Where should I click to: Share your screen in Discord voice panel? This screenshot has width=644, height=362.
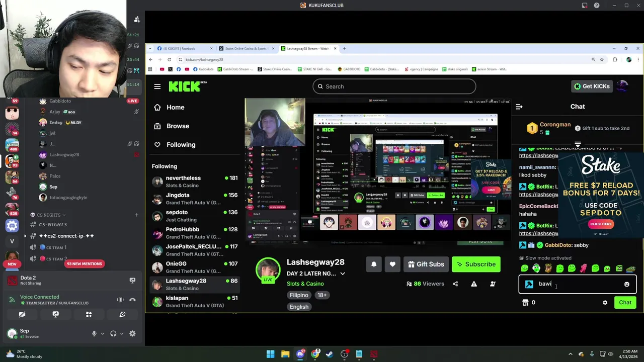point(55,314)
